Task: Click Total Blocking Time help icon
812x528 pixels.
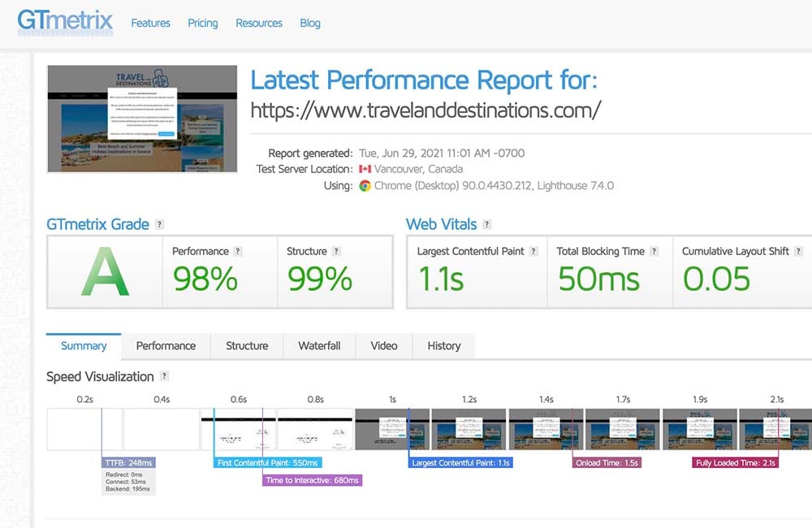Action: point(654,251)
